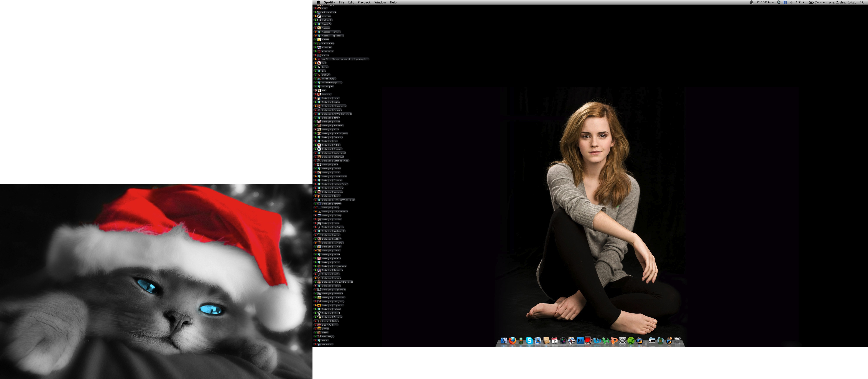
Task: Open the Wi-Fi status menu
Action: (x=798, y=2)
